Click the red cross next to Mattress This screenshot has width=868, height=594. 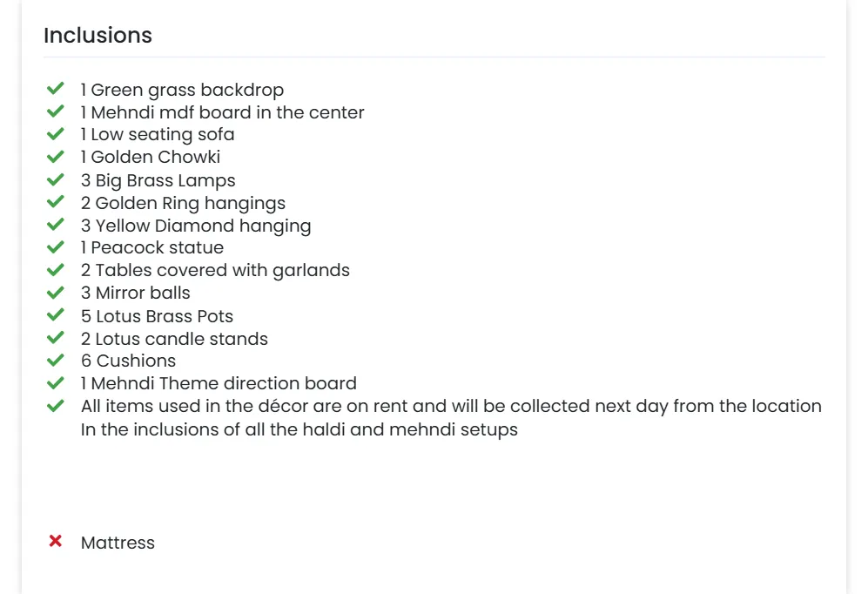(56, 542)
